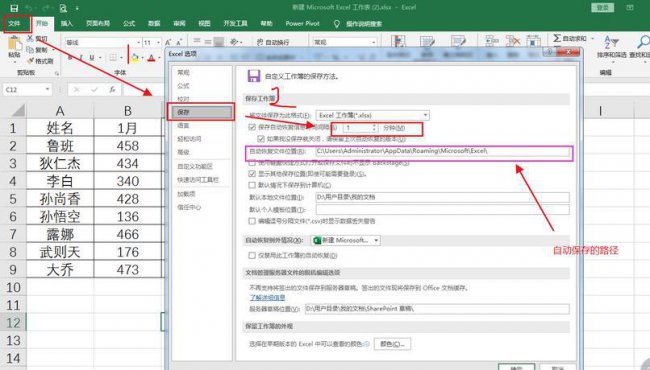Open the Fill Color dropdown arrow
The width and height of the screenshot is (650, 370).
142,58
